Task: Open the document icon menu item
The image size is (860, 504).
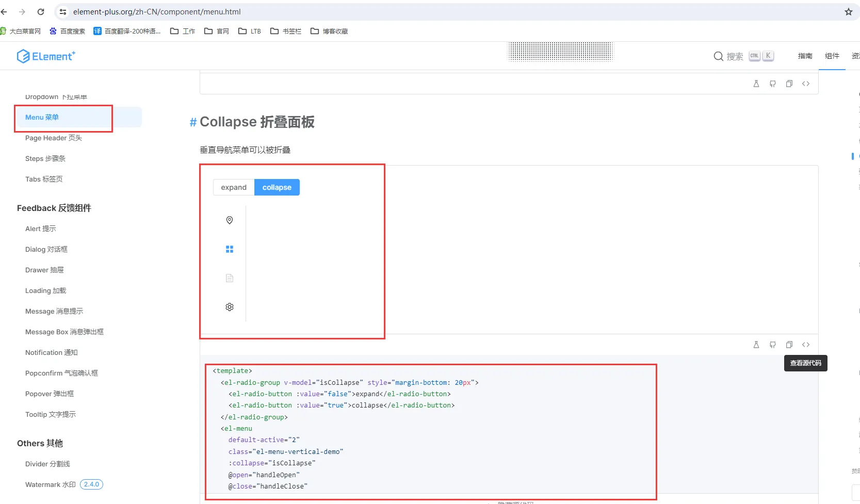Action: pos(229,278)
